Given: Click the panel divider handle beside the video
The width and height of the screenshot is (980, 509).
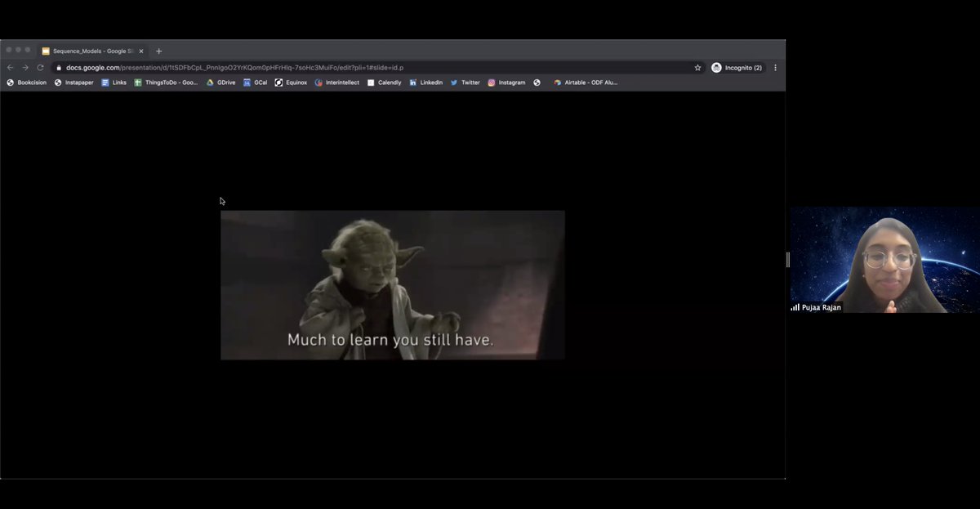Looking at the screenshot, I should coord(787,260).
